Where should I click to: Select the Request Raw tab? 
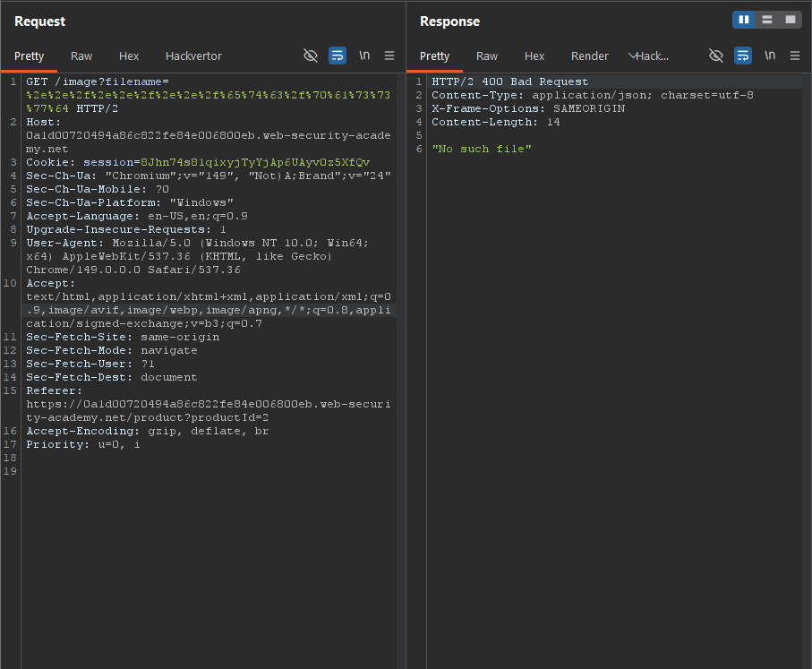pyautogui.click(x=81, y=56)
